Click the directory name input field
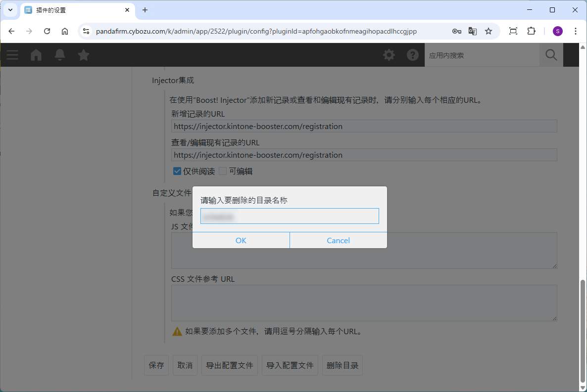587x392 pixels. click(290, 216)
